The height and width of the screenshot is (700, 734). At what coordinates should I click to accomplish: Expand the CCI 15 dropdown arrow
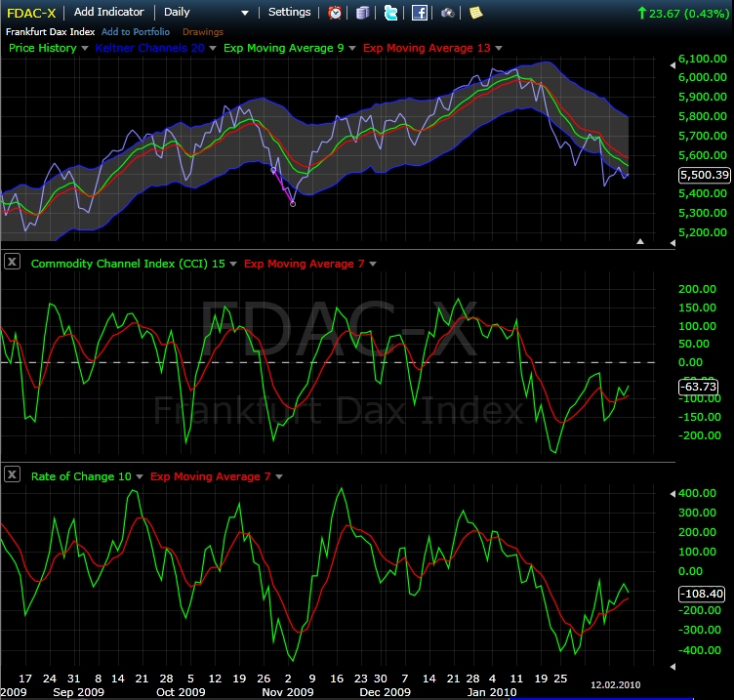click(x=233, y=264)
